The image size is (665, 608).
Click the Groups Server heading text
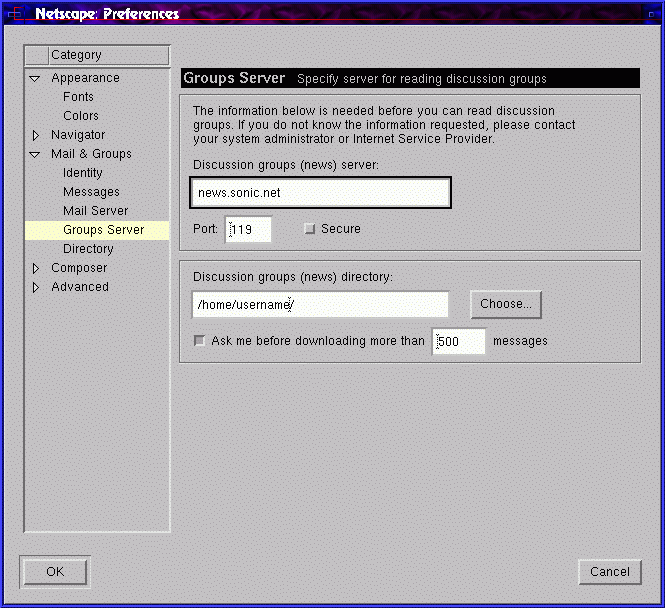[x=234, y=78]
